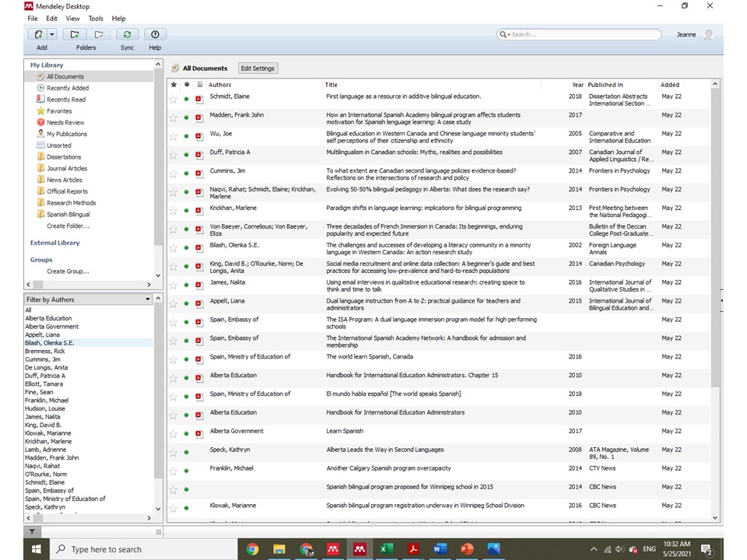Click the Create Group... link

pyautogui.click(x=68, y=271)
